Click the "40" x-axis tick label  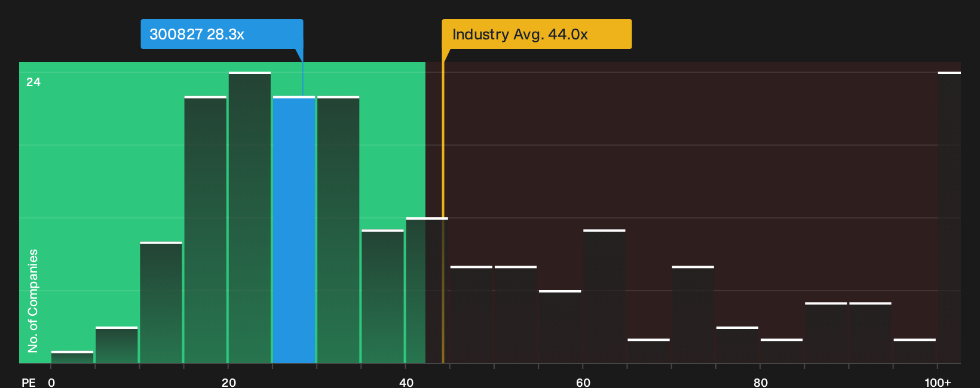click(x=406, y=382)
